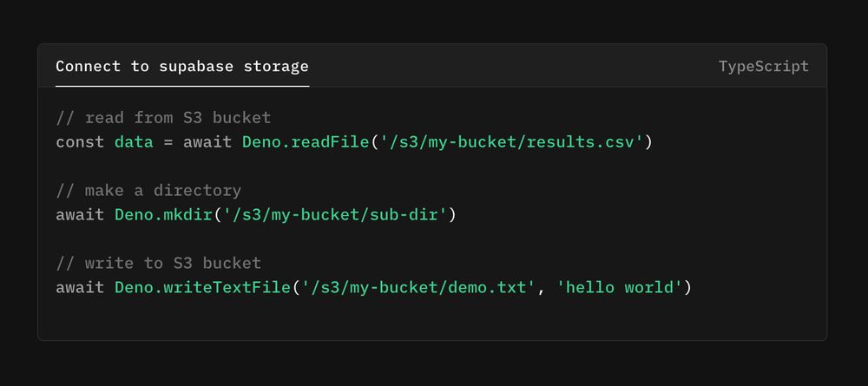Click the const keyword in first line
The width and height of the screenshot is (868, 386).
tap(80, 142)
